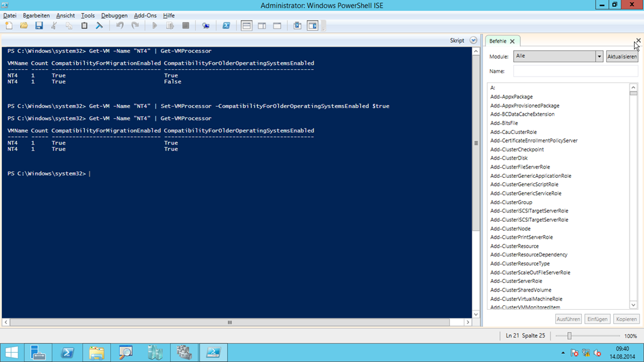Toggle the command add-on pane icon
Viewport: 644px width, 362px height.
313,26
